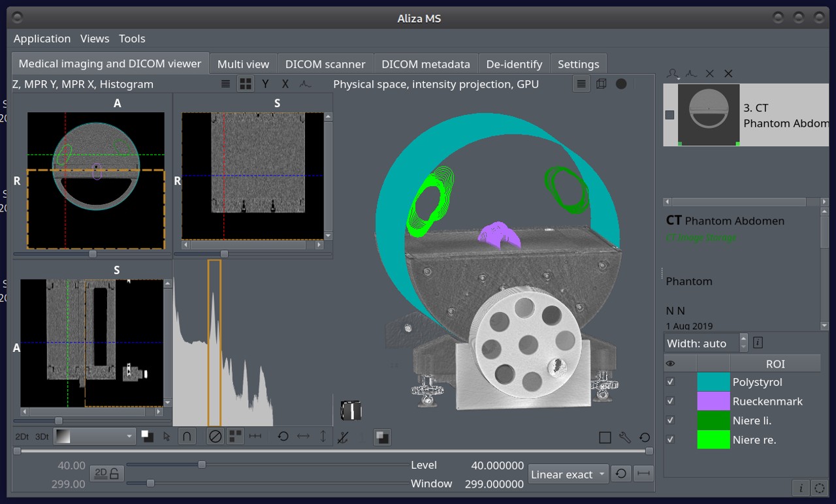Select the four-pane grid layout icon

pyautogui.click(x=245, y=84)
